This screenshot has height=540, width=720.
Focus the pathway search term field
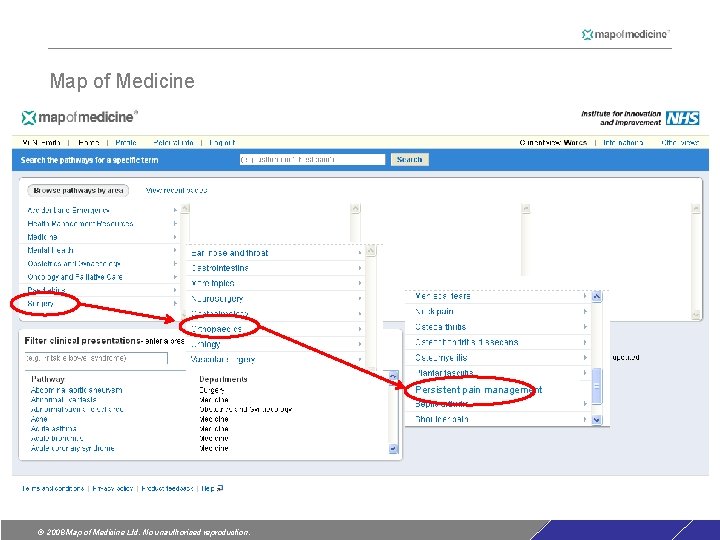pos(312,159)
